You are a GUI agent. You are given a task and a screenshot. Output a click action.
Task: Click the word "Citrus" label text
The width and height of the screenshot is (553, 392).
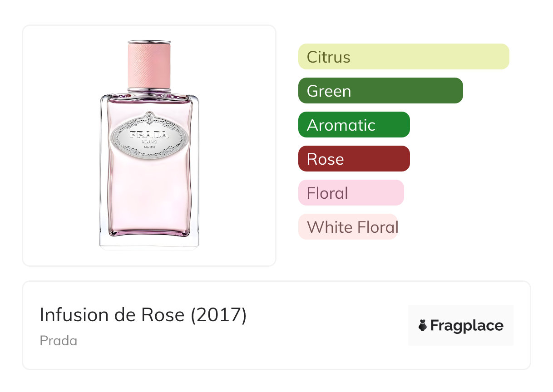tap(328, 57)
